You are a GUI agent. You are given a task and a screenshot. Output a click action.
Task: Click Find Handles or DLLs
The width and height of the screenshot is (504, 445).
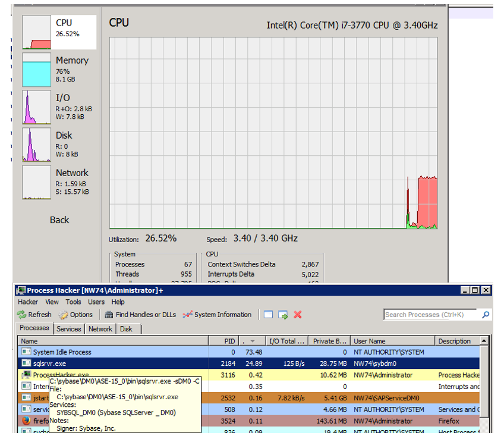pyautogui.click(x=140, y=315)
